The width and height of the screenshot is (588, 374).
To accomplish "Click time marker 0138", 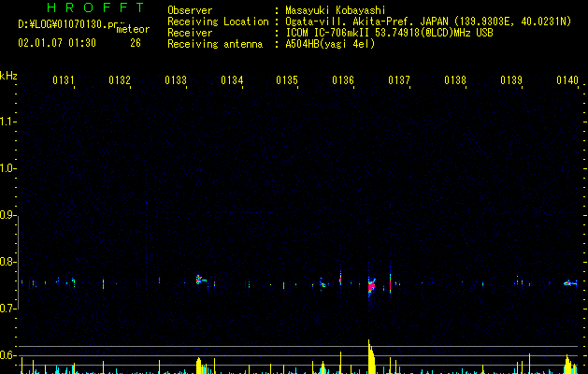I will pos(455,80).
